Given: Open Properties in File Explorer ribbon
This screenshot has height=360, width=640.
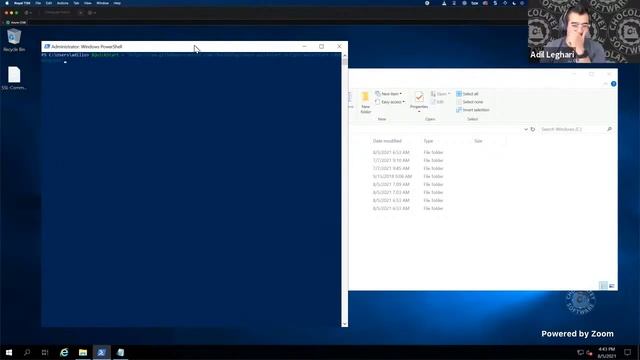Looking at the screenshot, I should click(419, 100).
